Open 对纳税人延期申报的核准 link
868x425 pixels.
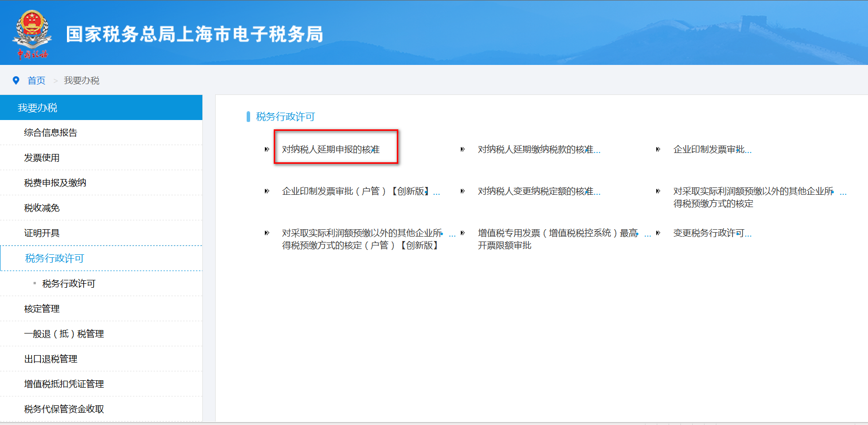coord(331,149)
